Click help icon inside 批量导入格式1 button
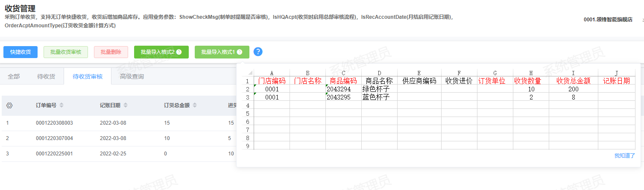Image resolution: width=644 pixels, height=190 pixels. [240, 52]
